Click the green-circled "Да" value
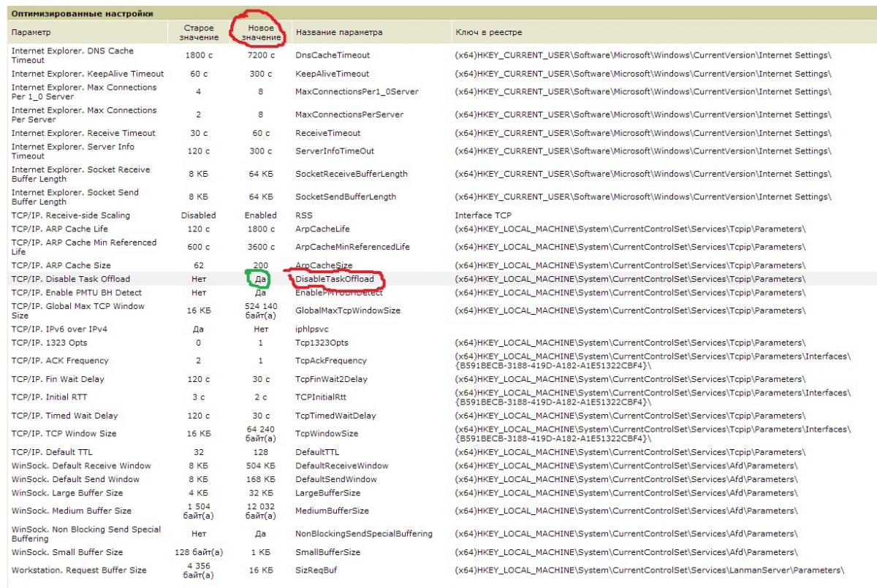Image resolution: width=877 pixels, height=588 pixels. [x=261, y=279]
